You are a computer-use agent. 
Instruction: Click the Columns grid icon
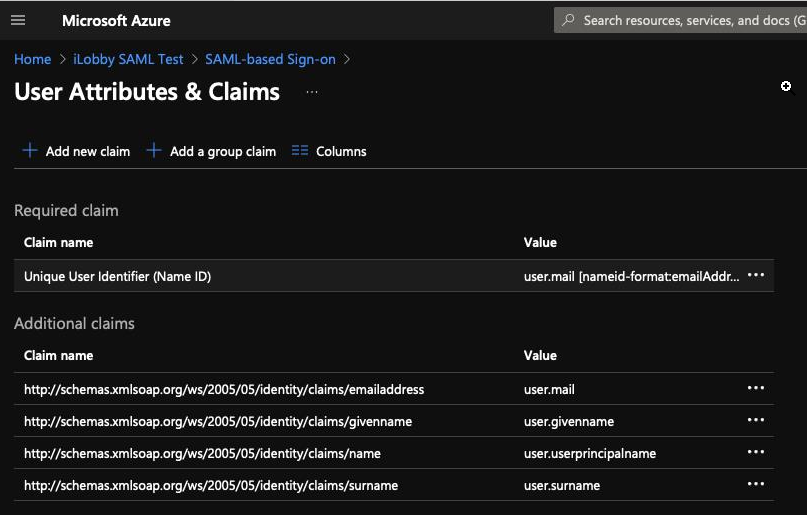coord(300,150)
